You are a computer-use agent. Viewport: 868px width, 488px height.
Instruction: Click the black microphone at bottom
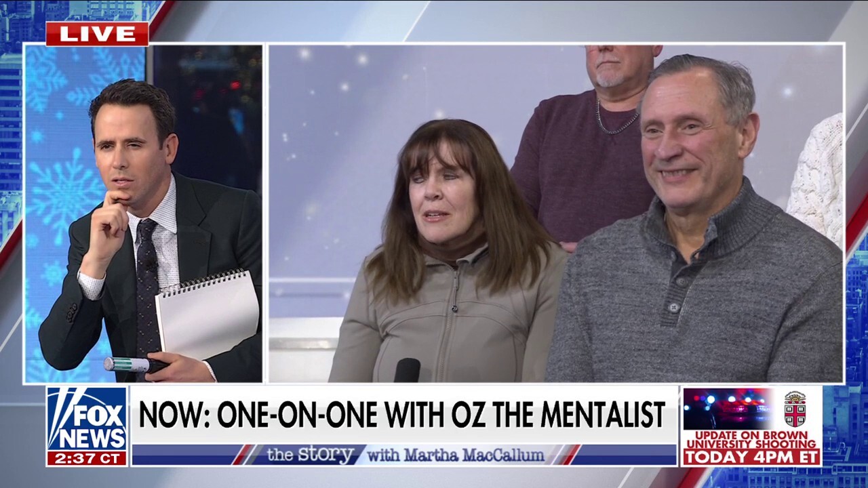pyautogui.click(x=408, y=370)
